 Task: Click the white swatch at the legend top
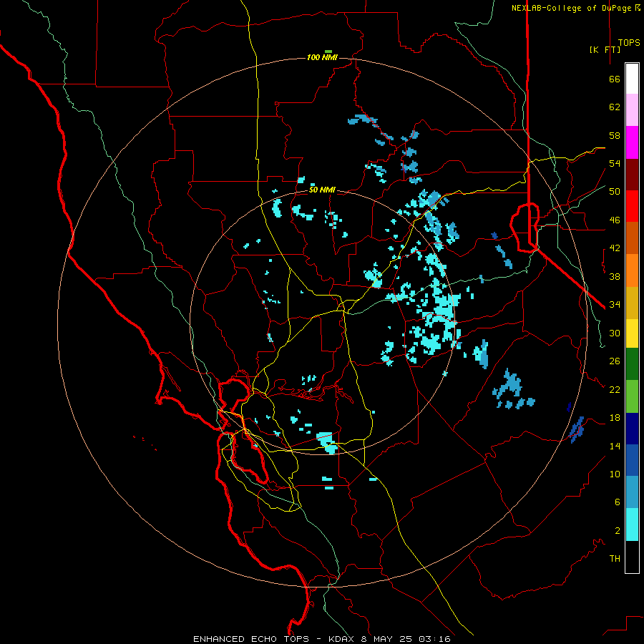632,79
